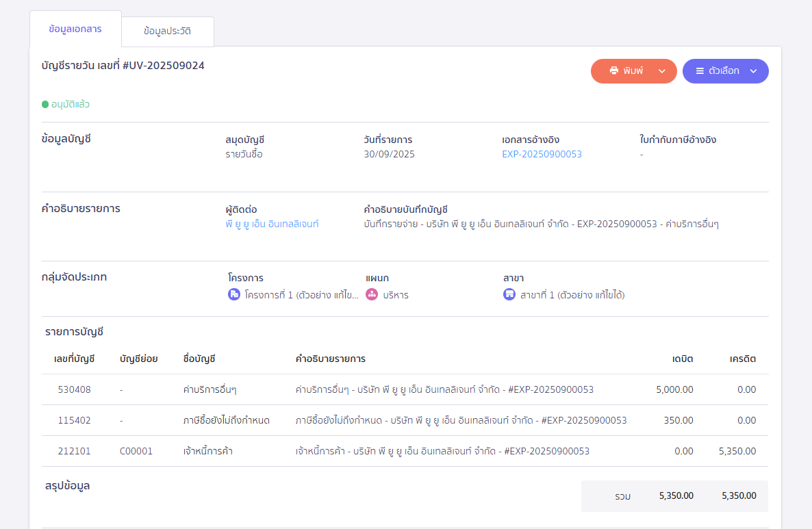
Task: Open contact พี ยู ยู เอ็น อินเทลลิเจนท์ link
Action: click(x=272, y=224)
